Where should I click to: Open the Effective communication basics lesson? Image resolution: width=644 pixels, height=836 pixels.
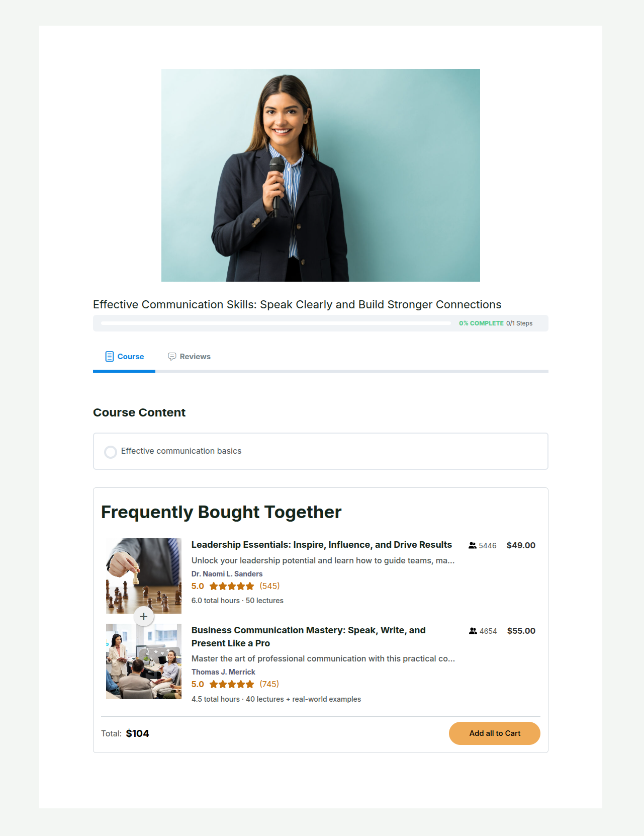[321, 451]
